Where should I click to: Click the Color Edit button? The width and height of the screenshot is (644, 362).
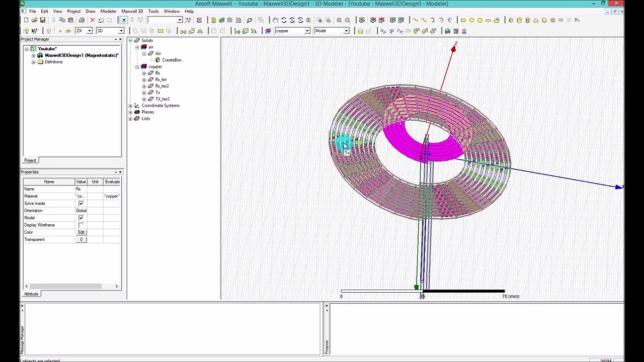click(81, 232)
